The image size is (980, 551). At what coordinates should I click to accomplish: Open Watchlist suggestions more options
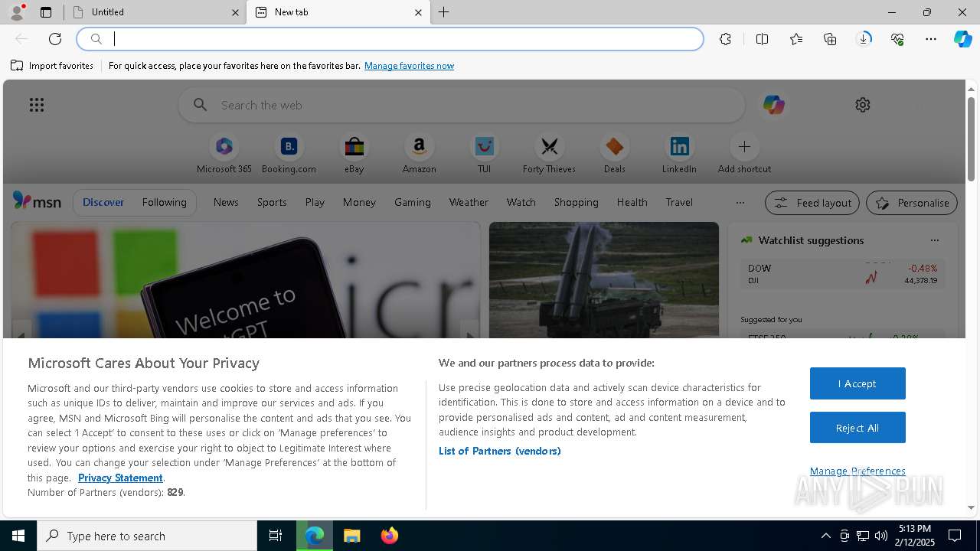coord(934,240)
